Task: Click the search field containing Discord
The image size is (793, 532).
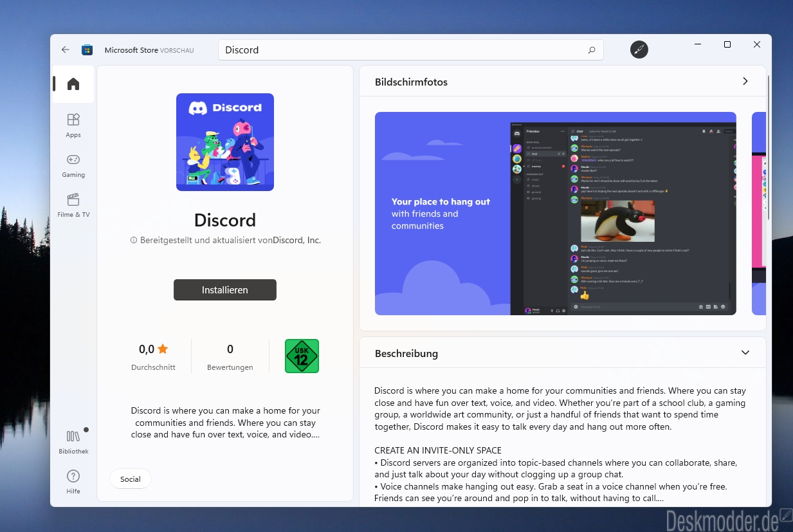Action: (x=411, y=50)
